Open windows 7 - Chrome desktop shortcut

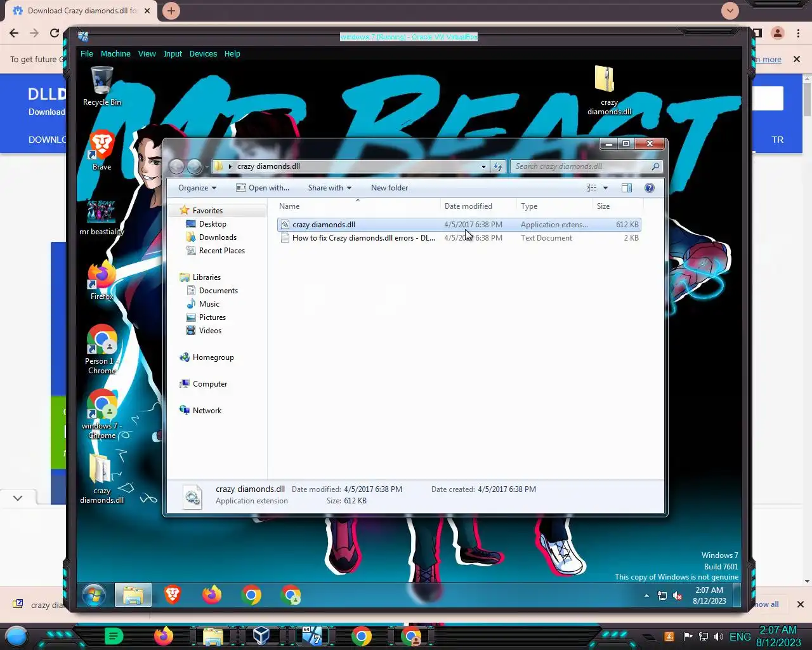click(101, 415)
